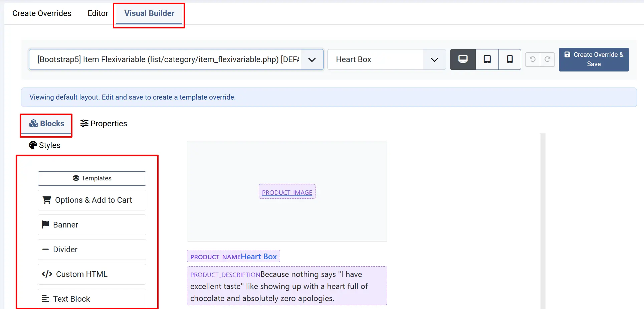Select the Visual Builder tab
Image resolution: width=644 pixels, height=309 pixels.
click(x=149, y=13)
